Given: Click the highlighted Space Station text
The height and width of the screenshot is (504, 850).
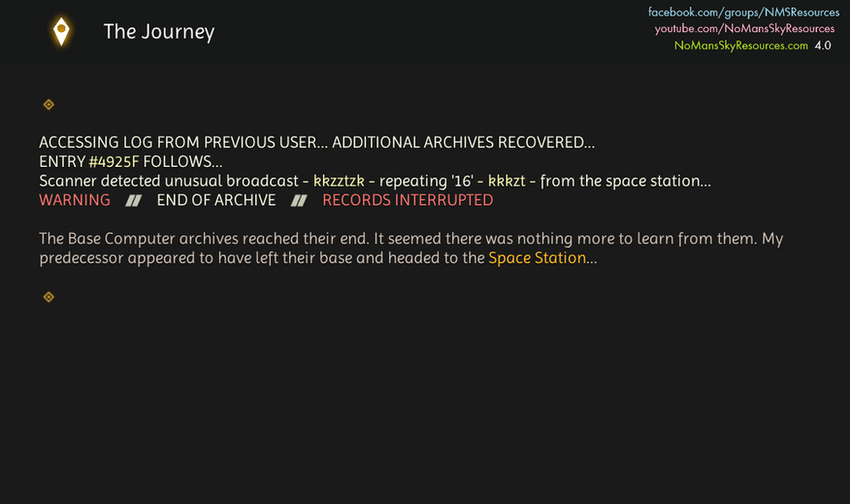Looking at the screenshot, I should [537, 258].
